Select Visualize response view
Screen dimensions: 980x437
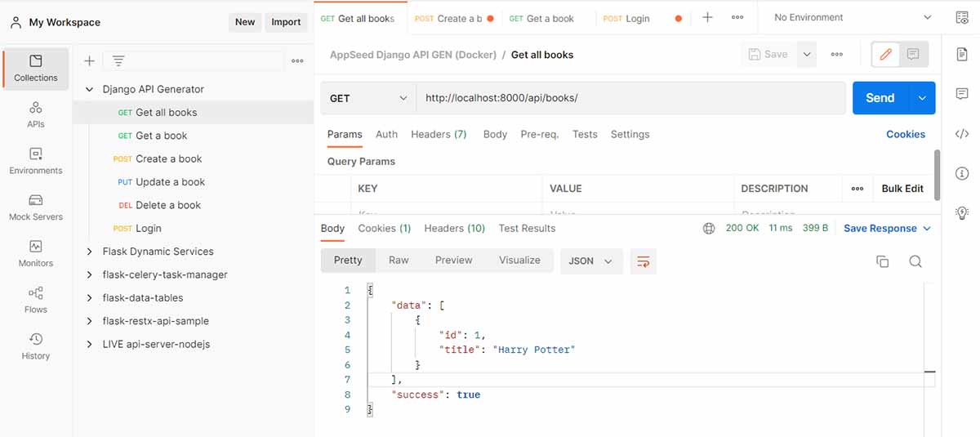point(519,261)
